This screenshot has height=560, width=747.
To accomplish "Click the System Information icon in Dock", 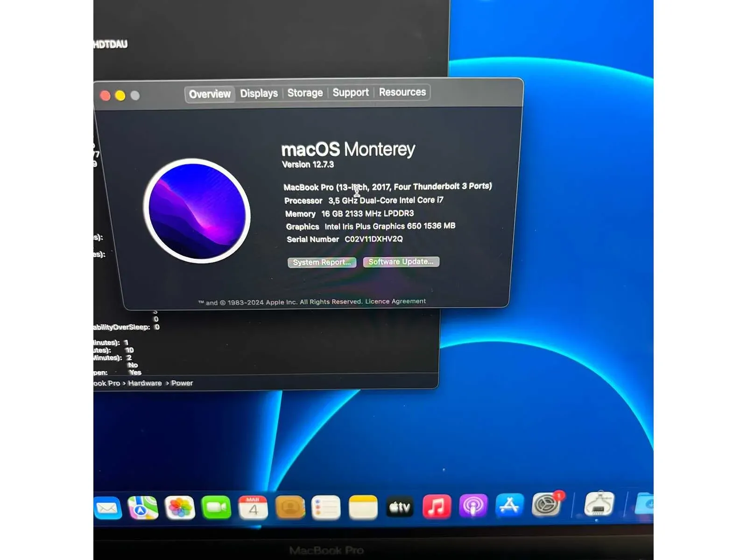I will [599, 504].
